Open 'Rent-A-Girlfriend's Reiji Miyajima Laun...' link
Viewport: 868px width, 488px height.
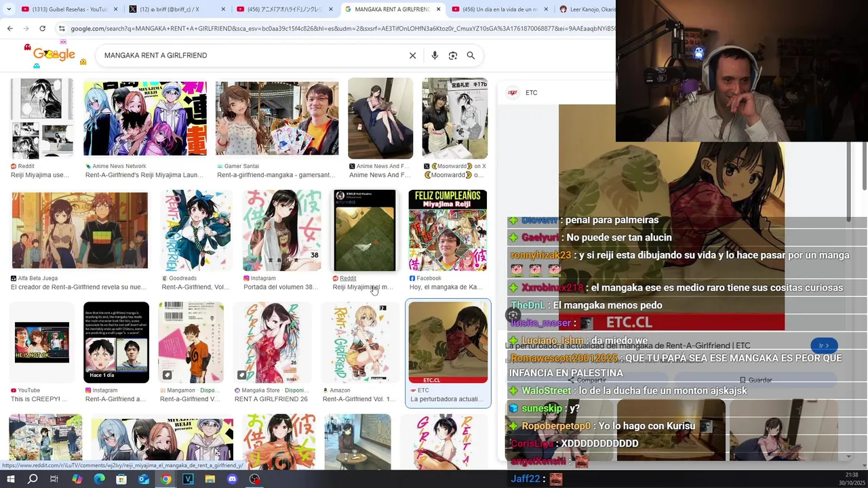[x=144, y=175]
